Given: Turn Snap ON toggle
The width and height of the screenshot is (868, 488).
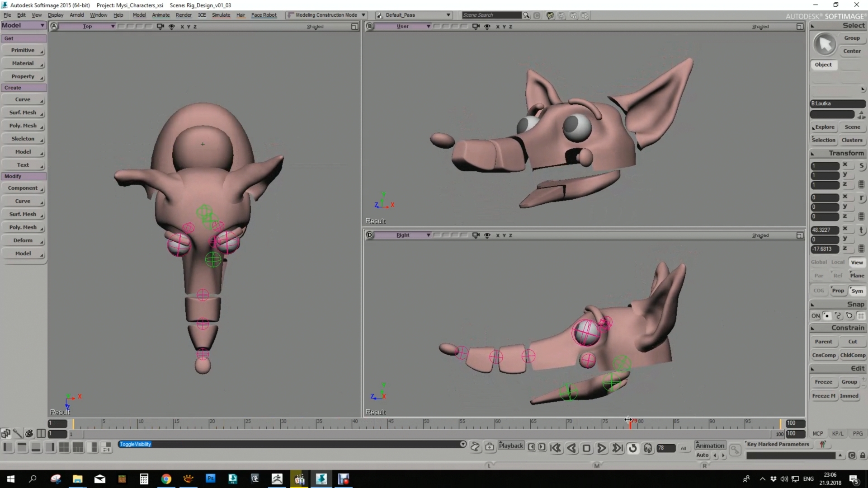Looking at the screenshot, I should pos(816,316).
